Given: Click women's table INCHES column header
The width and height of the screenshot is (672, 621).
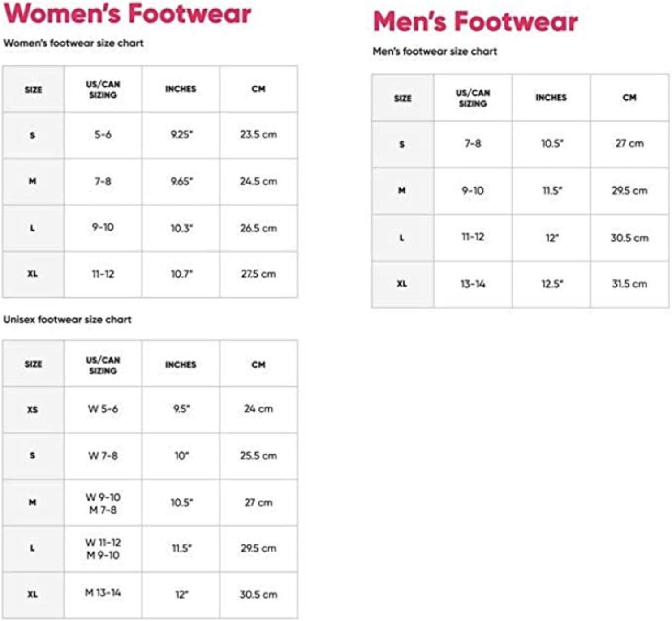Looking at the screenshot, I should [181, 89].
